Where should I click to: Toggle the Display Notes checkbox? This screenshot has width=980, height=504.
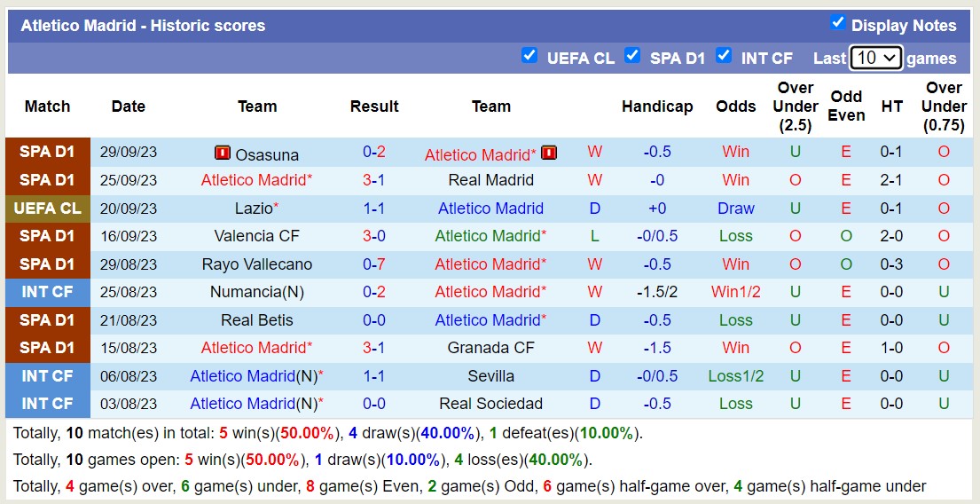(x=837, y=23)
